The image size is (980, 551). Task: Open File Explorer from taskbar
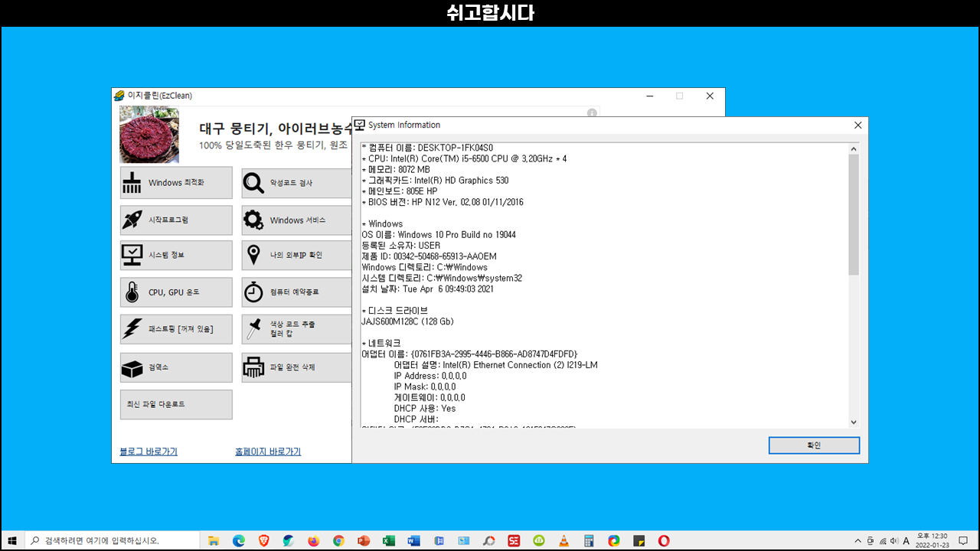click(214, 540)
